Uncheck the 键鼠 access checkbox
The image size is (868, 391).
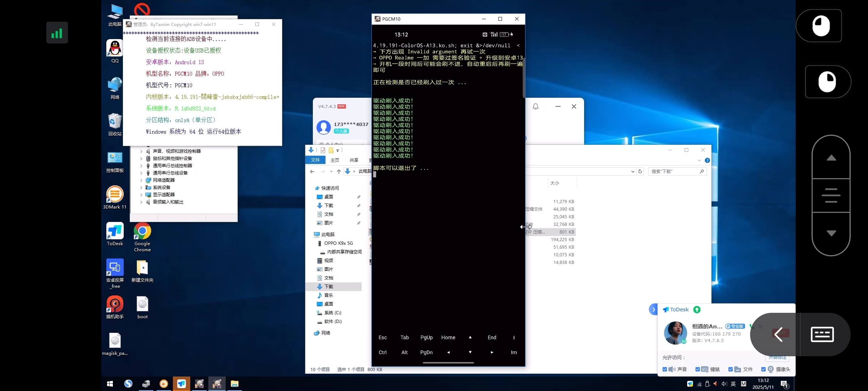pyautogui.click(x=698, y=369)
